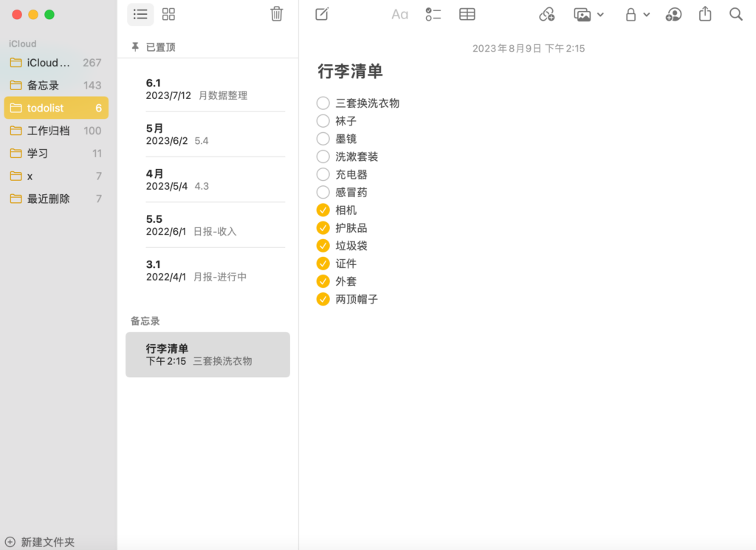The image size is (756, 550).
Task: Open the 工作归档 folder
Action: [x=49, y=131]
